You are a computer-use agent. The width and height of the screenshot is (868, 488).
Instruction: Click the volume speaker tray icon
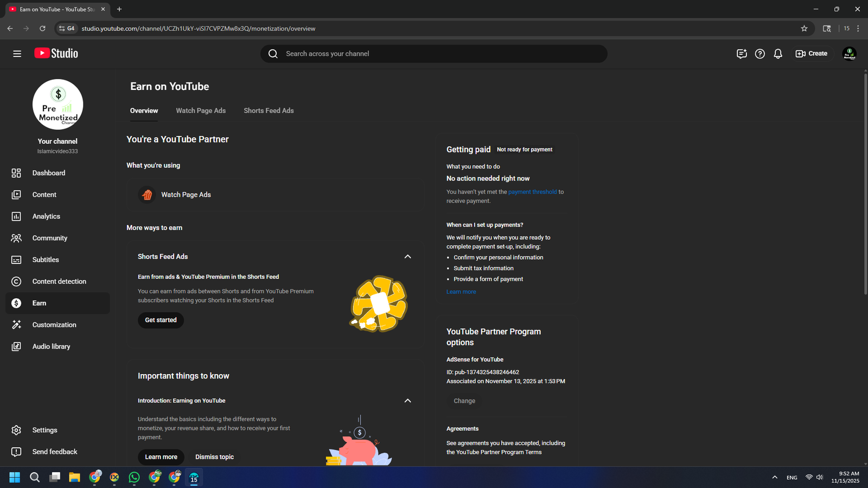[820, 477]
